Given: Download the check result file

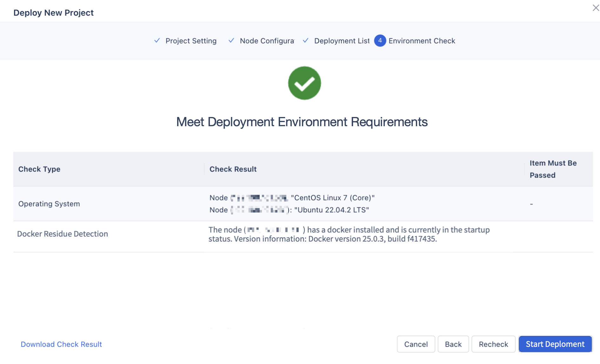Looking at the screenshot, I should tap(61, 344).
